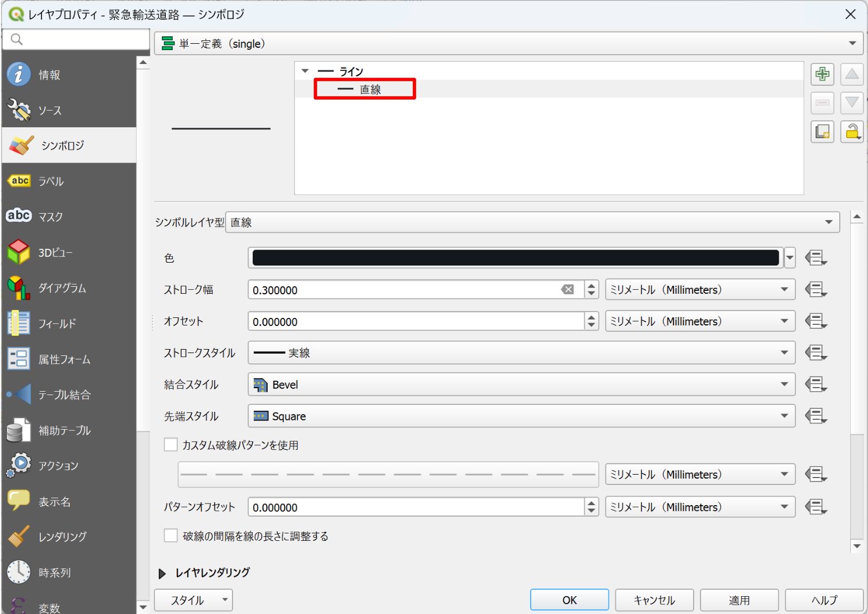The height and width of the screenshot is (614, 868).
Task: Move symbol layer down arrow
Action: (852, 103)
